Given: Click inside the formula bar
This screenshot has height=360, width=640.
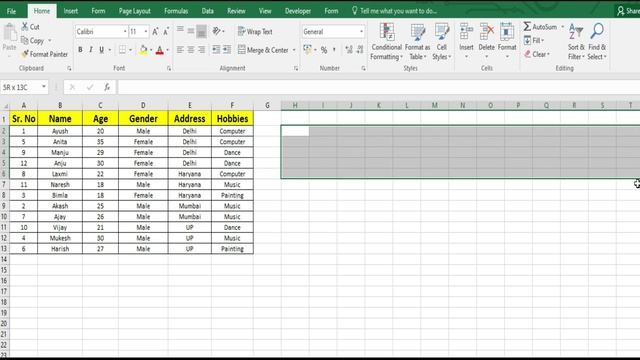Looking at the screenshot, I should [x=379, y=87].
